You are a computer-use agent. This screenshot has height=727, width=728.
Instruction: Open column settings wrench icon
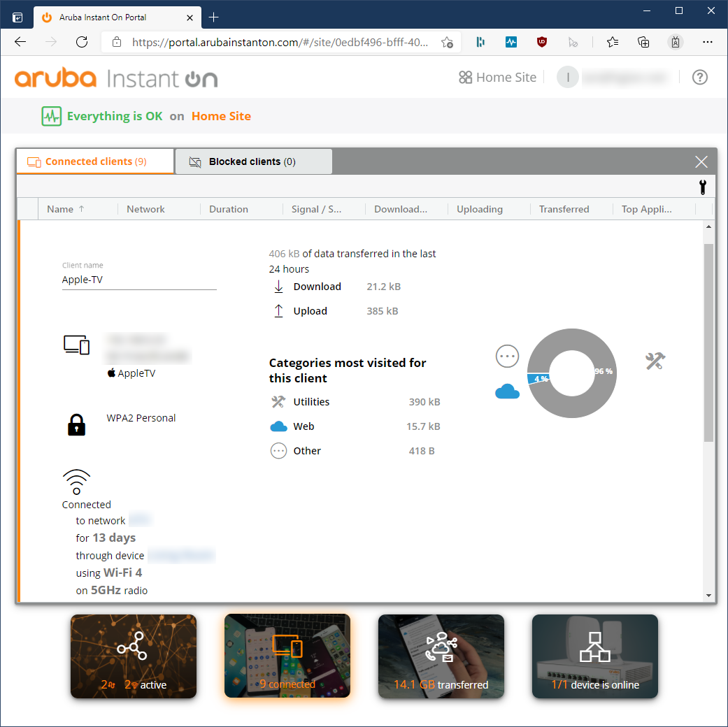point(702,187)
